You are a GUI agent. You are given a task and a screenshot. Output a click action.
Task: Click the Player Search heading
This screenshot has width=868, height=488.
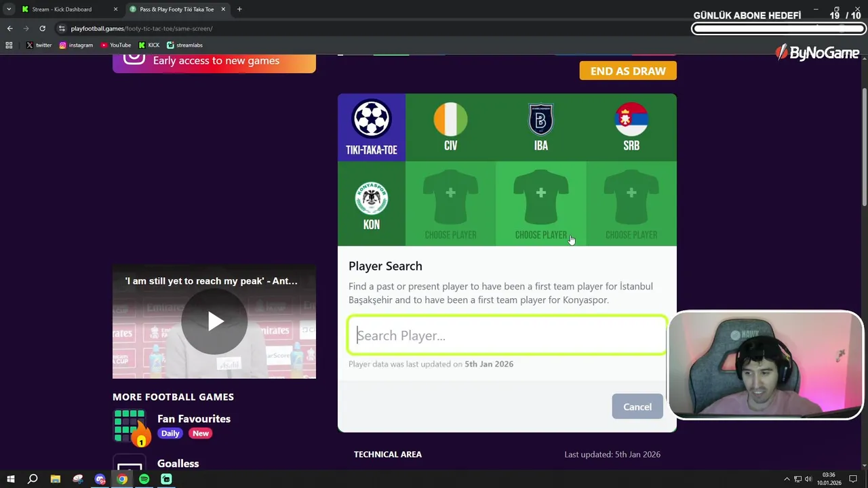tap(385, 266)
